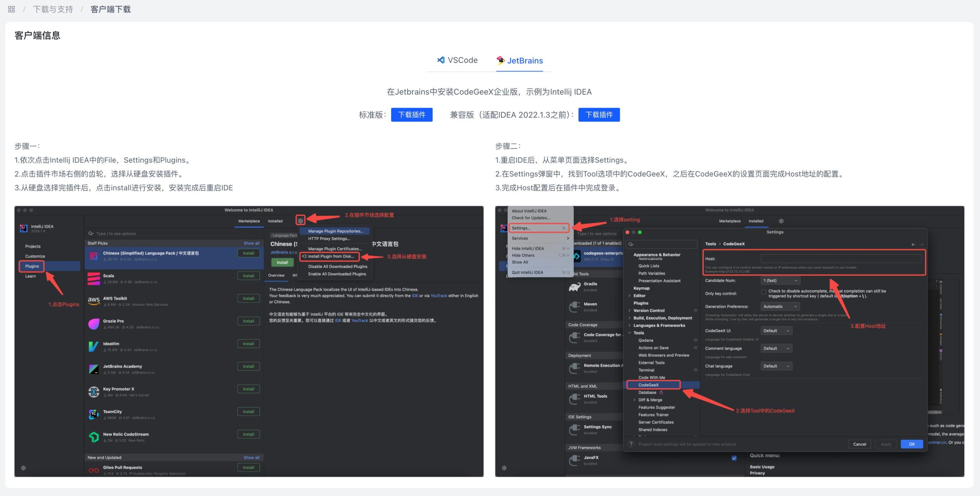Viewport: 980px width, 496px height.
Task: Click bottom-left gear icon in step-two screenshot
Action: tap(504, 468)
